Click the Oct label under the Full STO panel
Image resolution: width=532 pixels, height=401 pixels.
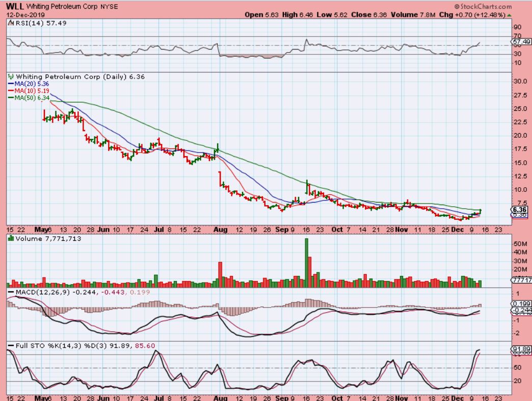337,398
